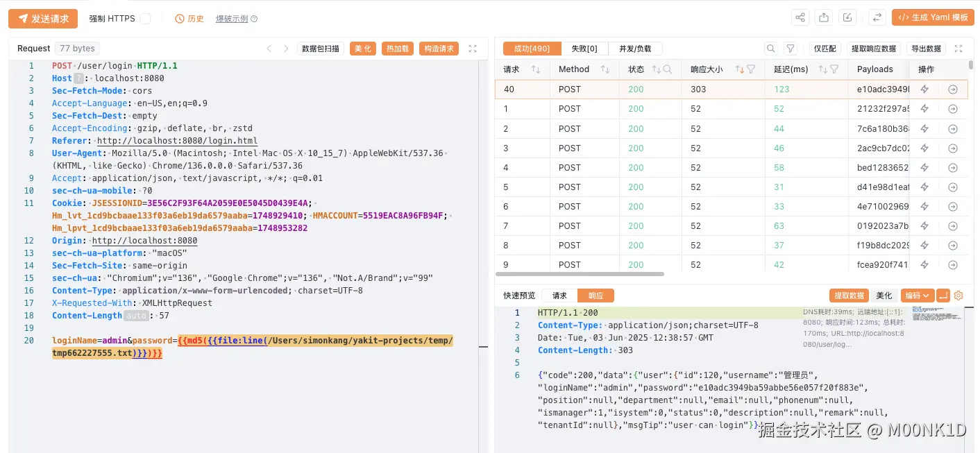The width and height of the screenshot is (980, 453).
Task: Click the http://localhost:8080/login.html Referer link
Action: pyautogui.click(x=177, y=141)
